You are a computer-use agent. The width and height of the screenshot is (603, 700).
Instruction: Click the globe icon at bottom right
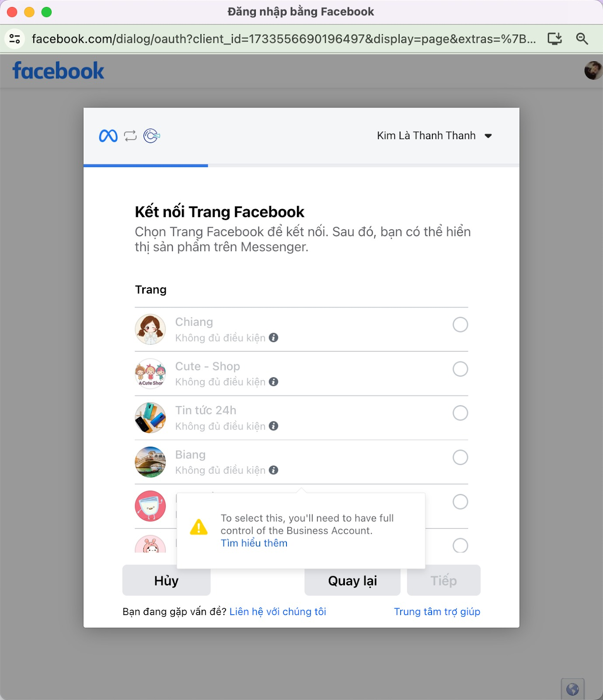pos(573,689)
